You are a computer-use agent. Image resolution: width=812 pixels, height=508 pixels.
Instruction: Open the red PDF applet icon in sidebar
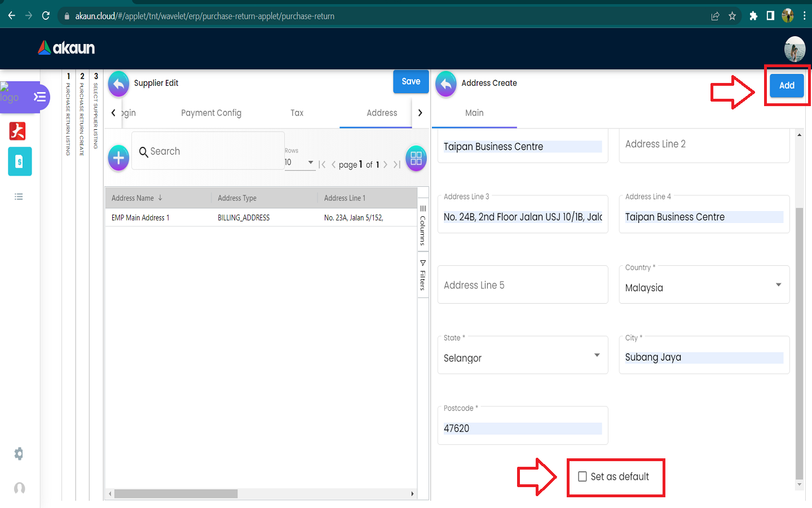(x=17, y=131)
